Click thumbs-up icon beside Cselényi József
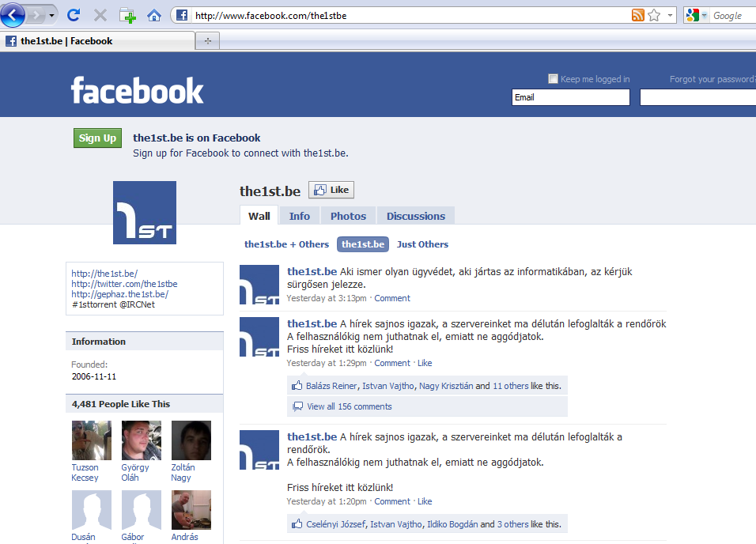 click(x=297, y=523)
